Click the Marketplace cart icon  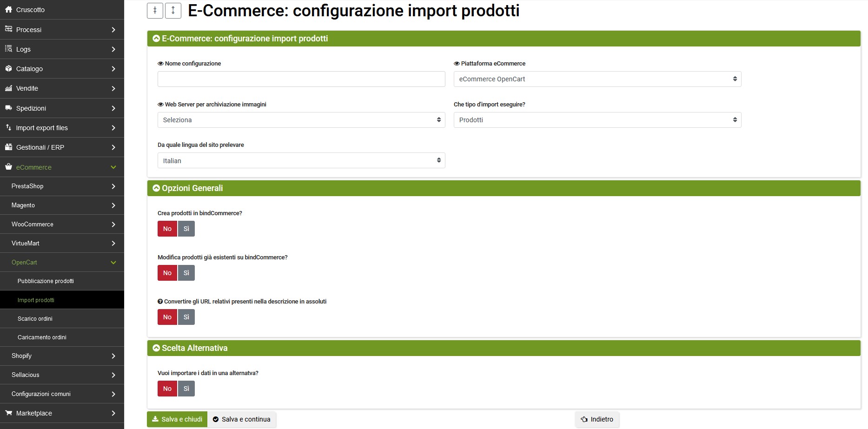coord(8,413)
